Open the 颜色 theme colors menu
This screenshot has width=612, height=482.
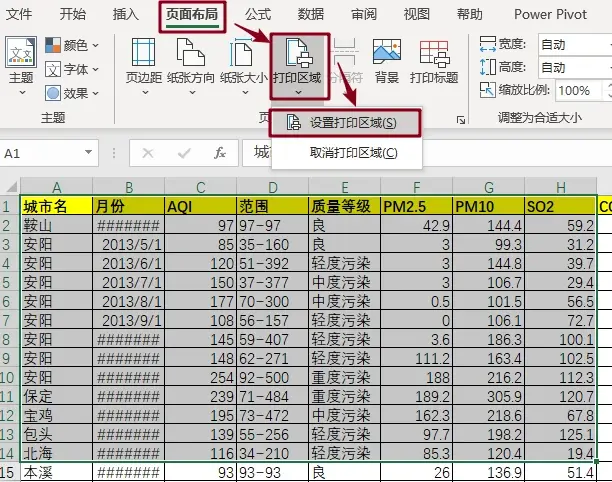point(72,45)
